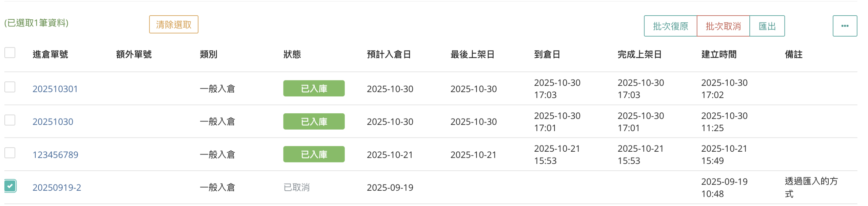Click the 清除選取 button
This screenshot has height=206, width=868.
(x=173, y=24)
